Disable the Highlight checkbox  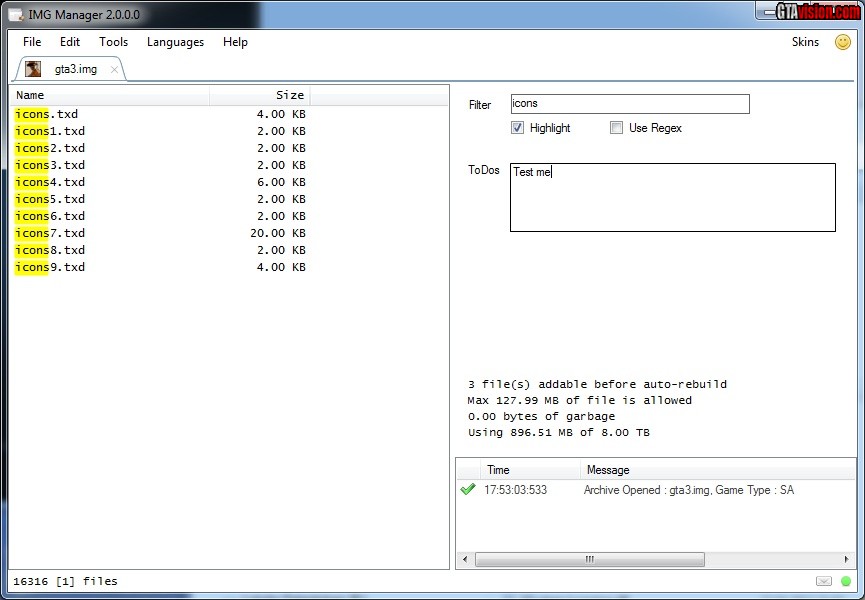point(517,128)
